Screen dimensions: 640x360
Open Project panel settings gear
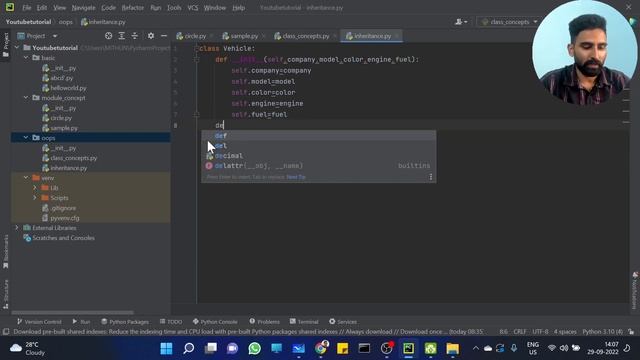click(151, 36)
